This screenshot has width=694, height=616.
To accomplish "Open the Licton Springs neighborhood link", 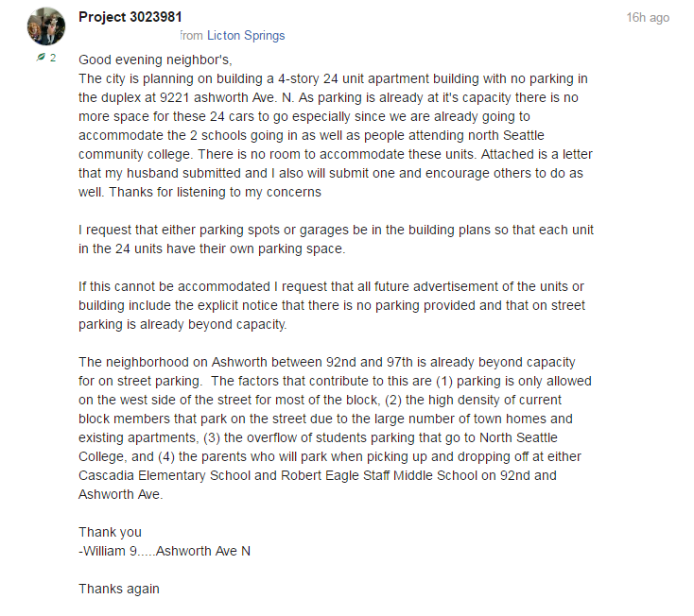I will (246, 36).
